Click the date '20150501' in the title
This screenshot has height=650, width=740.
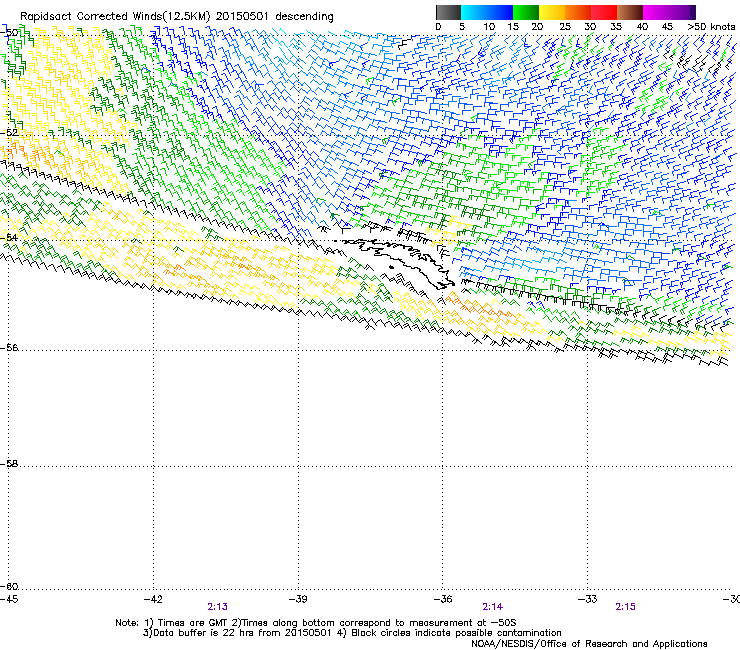tap(242, 17)
